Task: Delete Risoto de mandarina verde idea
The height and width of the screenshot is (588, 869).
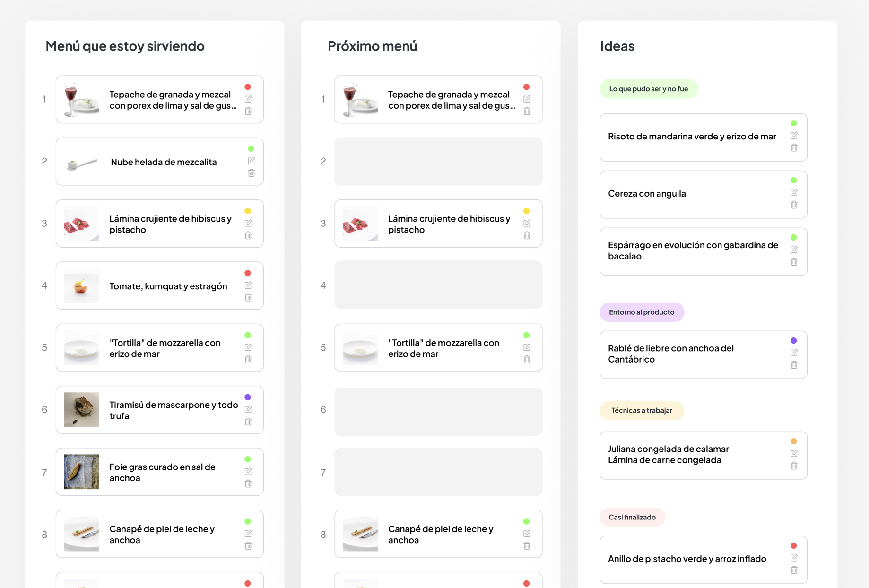Action: (794, 147)
